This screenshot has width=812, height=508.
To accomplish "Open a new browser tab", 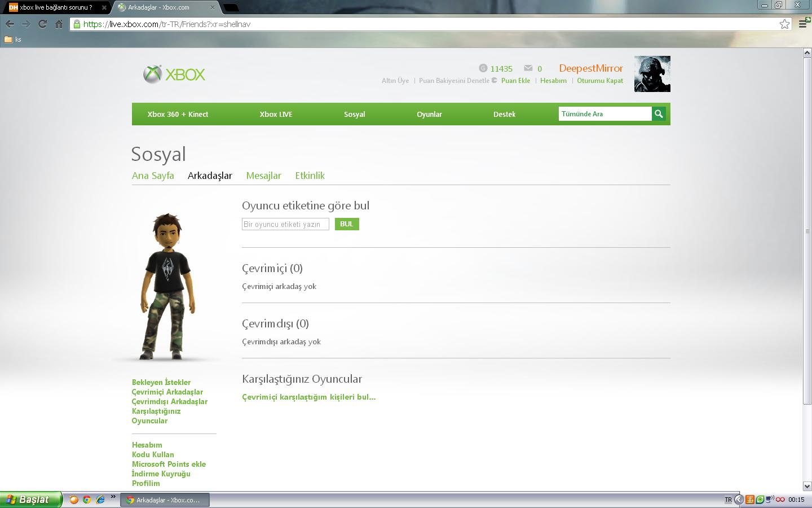I will pyautogui.click(x=231, y=7).
